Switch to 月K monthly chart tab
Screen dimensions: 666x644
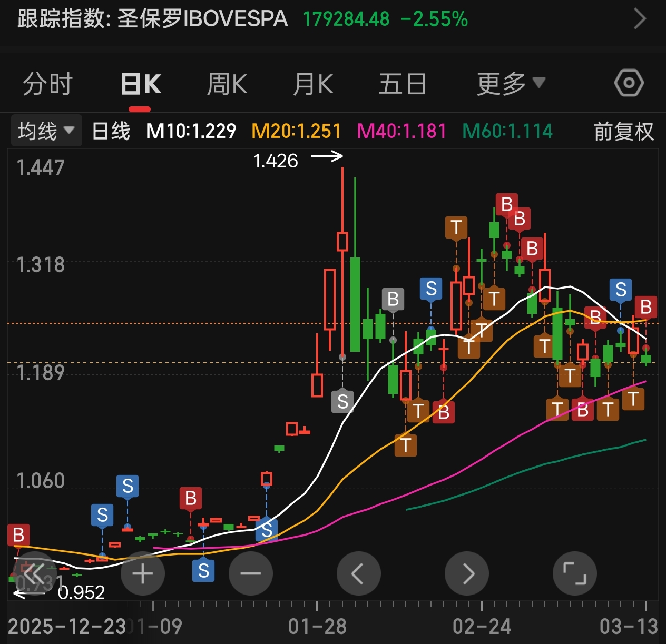click(x=313, y=84)
